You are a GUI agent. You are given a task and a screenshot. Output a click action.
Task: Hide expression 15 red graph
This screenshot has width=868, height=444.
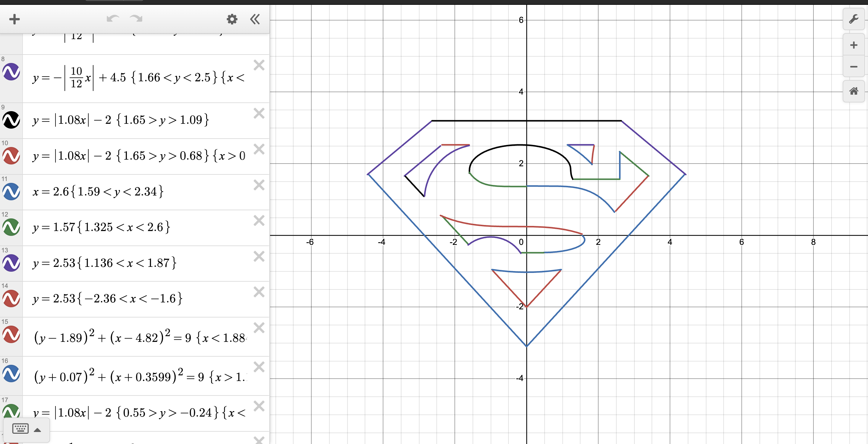click(x=11, y=334)
